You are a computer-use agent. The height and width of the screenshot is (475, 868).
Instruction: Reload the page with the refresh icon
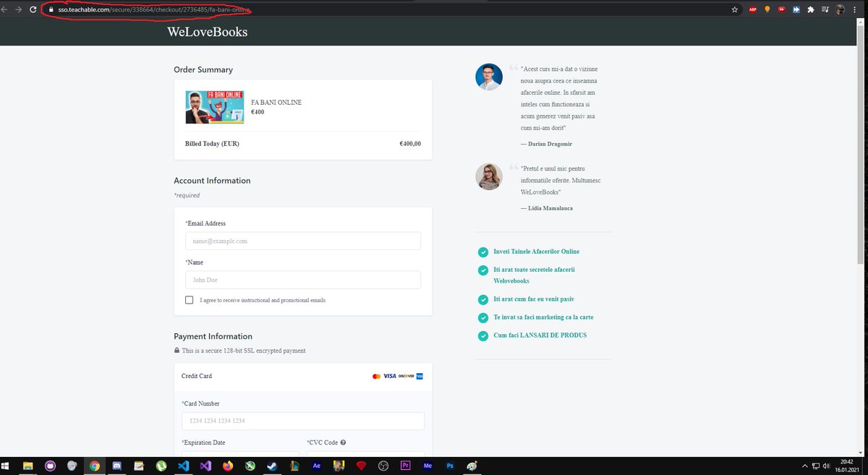click(33, 9)
